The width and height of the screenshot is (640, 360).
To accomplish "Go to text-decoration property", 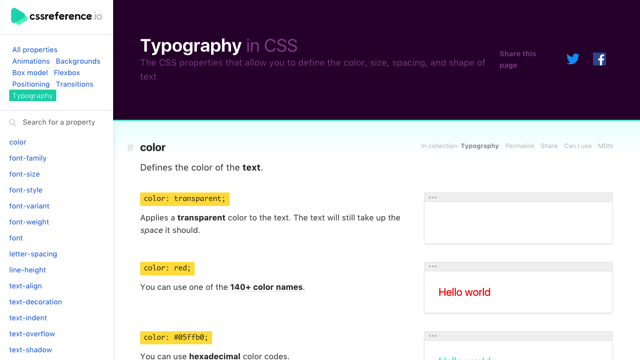I will [36, 302].
